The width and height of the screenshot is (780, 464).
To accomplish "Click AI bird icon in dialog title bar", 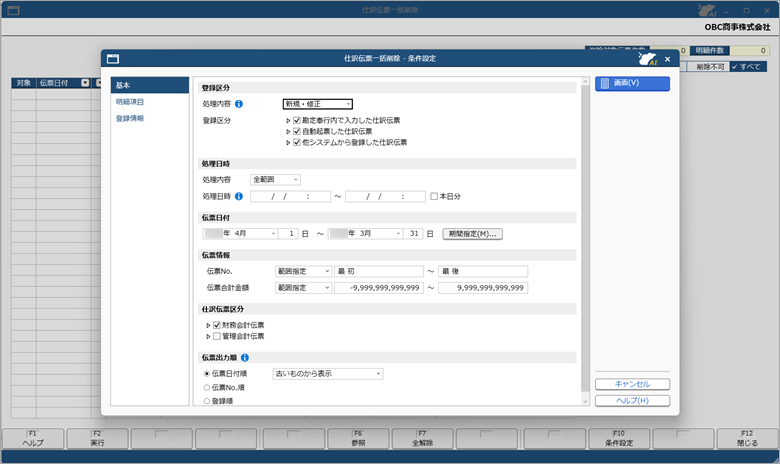I will coord(648,59).
